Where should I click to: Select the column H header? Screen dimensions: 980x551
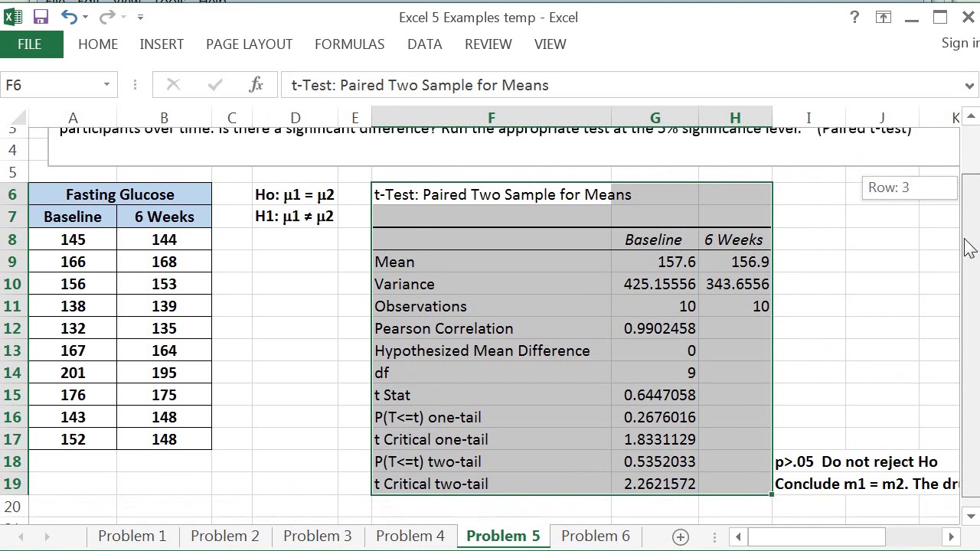pyautogui.click(x=735, y=118)
